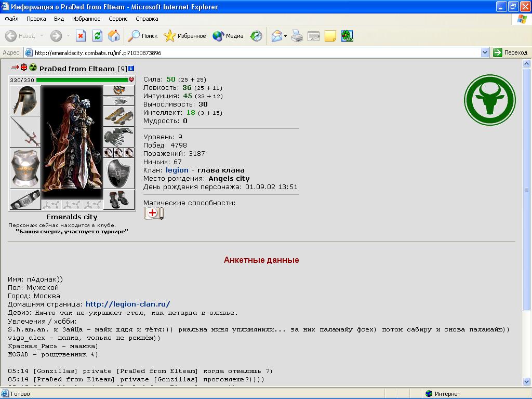Click the heart icon on health bar

pos(131,79)
